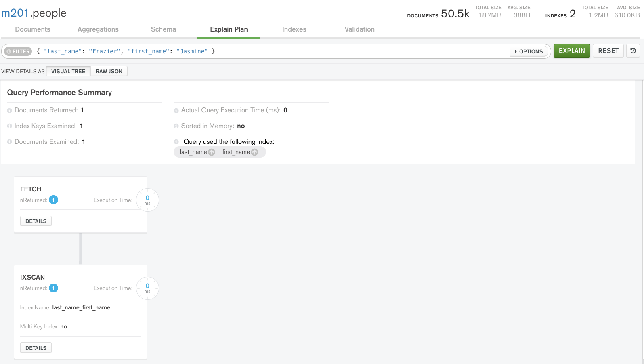Click info icon beside Actual Query Execution Time

point(176,111)
